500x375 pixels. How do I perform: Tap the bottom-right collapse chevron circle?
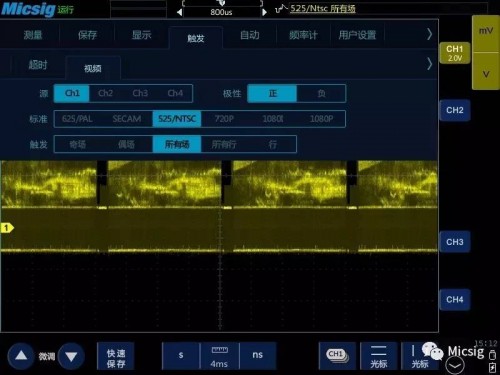tap(455, 366)
